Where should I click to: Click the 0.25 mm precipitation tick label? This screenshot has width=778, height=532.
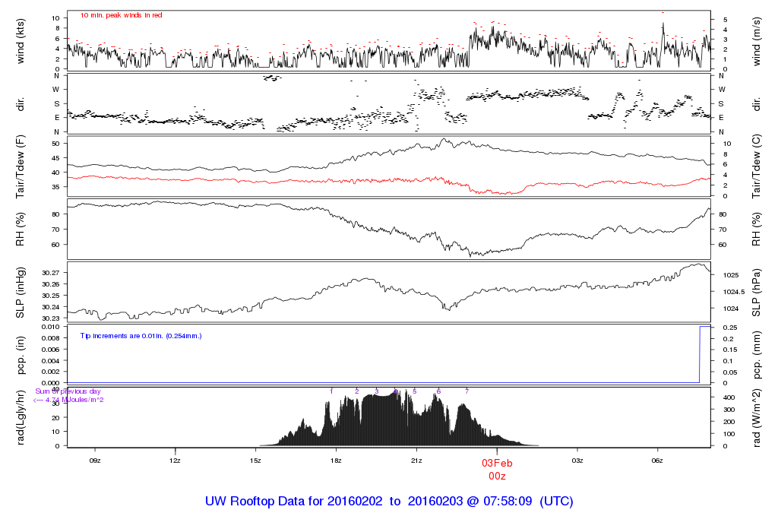pyautogui.click(x=729, y=328)
